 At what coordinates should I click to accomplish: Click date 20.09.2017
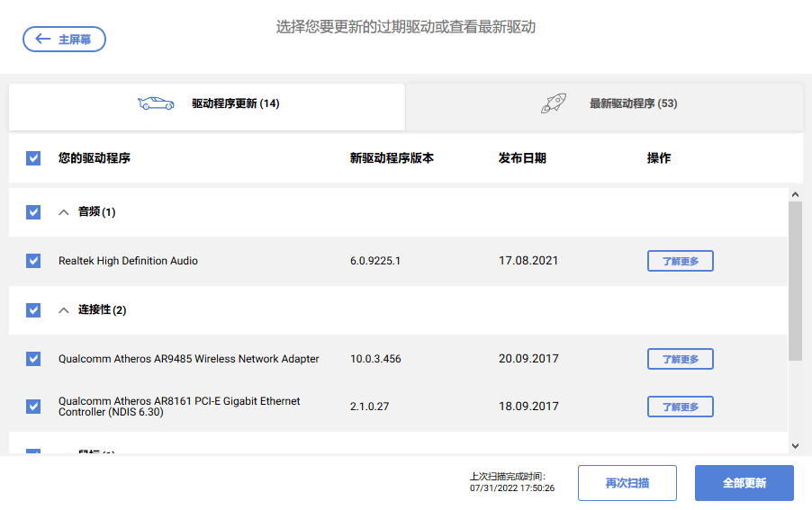[528, 359]
